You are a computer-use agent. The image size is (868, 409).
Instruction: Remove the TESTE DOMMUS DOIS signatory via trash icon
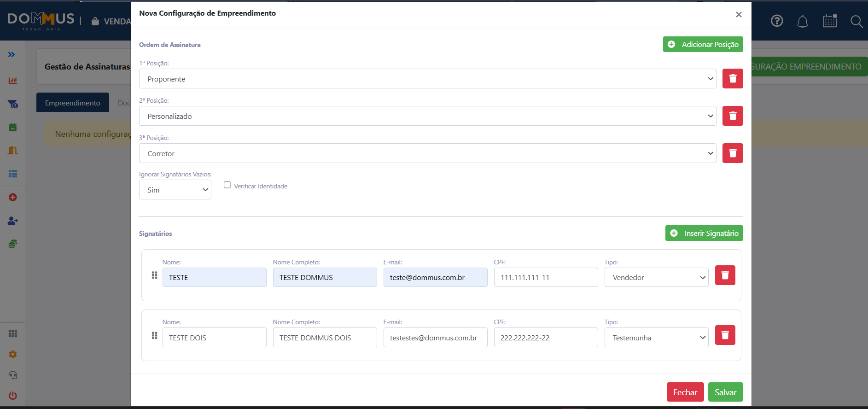point(725,335)
